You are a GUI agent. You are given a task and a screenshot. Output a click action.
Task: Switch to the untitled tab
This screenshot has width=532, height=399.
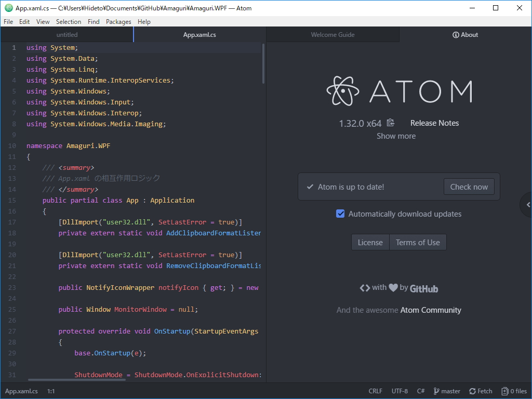point(66,34)
